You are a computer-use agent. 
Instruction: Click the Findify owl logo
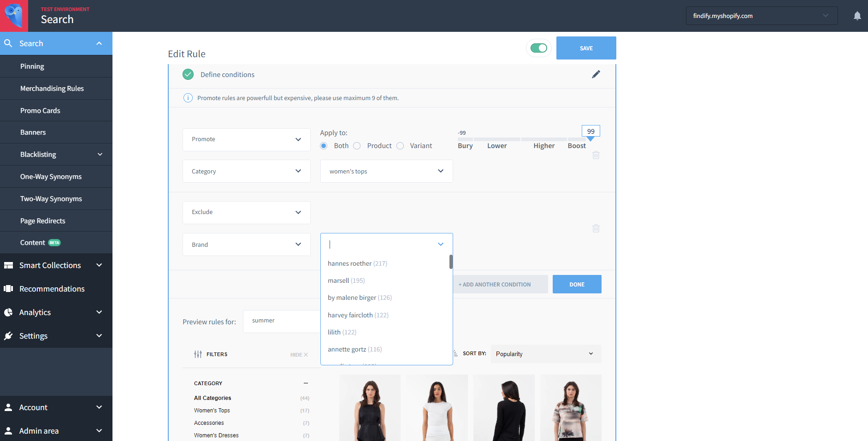(x=14, y=16)
